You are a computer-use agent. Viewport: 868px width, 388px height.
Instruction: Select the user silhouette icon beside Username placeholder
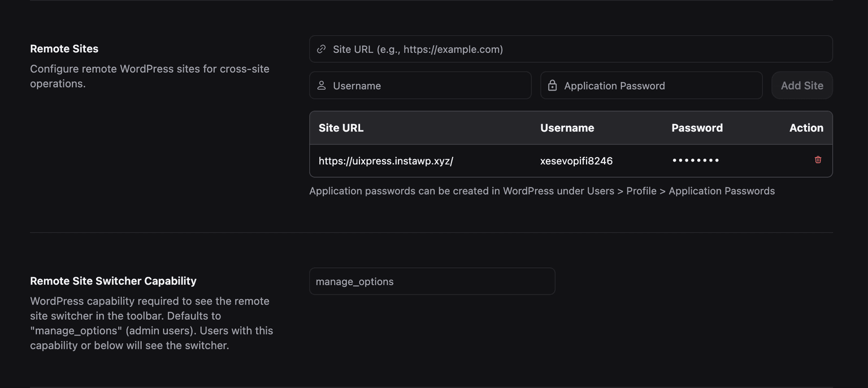pyautogui.click(x=321, y=85)
